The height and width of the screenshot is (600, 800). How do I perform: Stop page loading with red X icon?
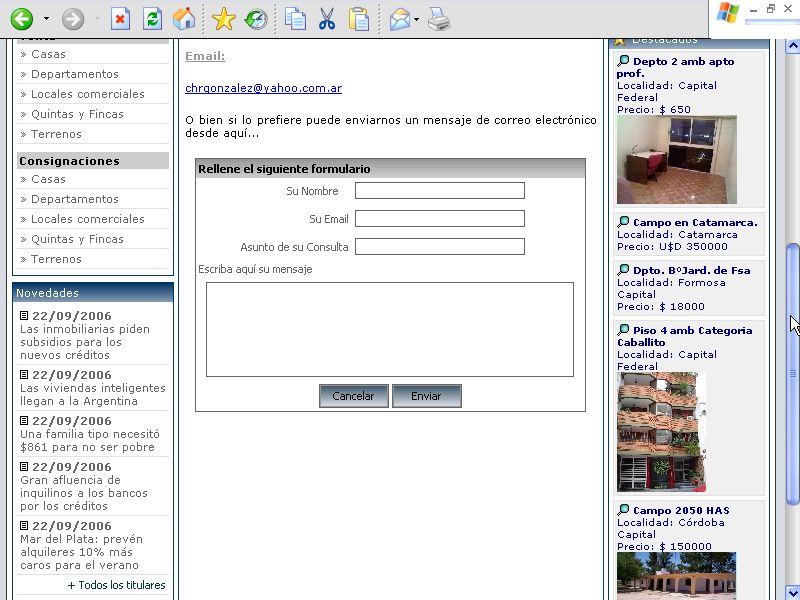click(120, 19)
